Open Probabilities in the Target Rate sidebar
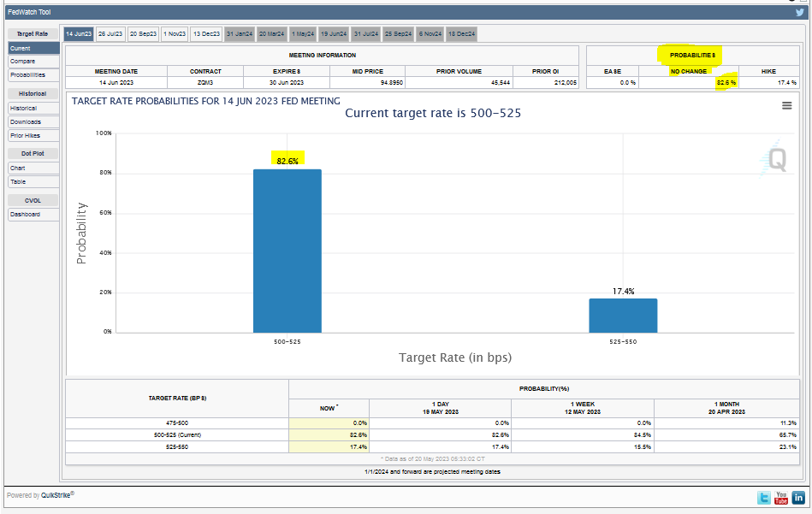Image resolution: width=812 pixels, height=514 pixels. (33, 75)
